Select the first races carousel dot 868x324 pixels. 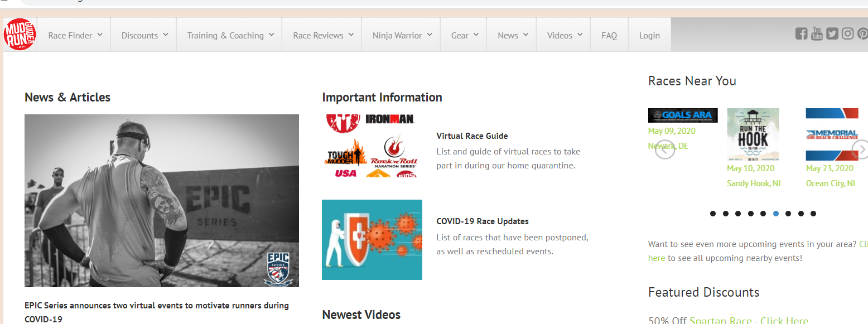[713, 214]
